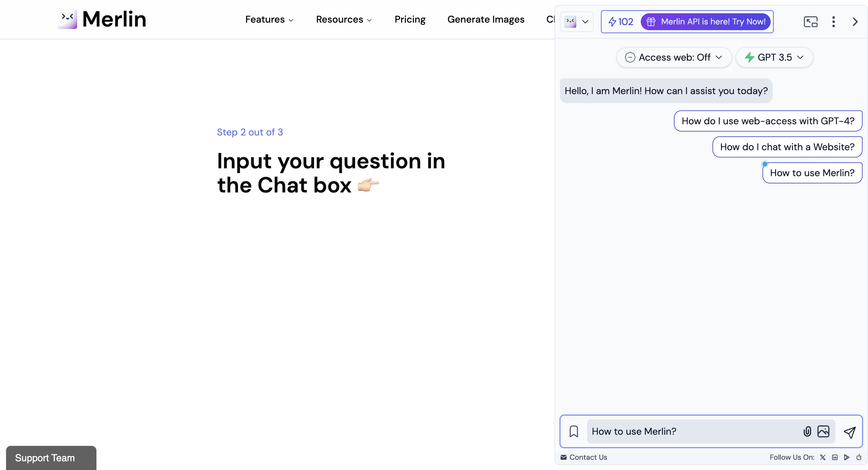Open the LinkedIn follow icon
The width and height of the screenshot is (868, 470).
(x=835, y=457)
